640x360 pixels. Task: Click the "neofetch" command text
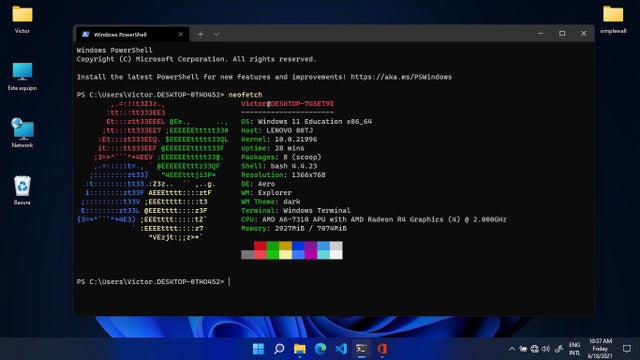[x=245, y=95]
